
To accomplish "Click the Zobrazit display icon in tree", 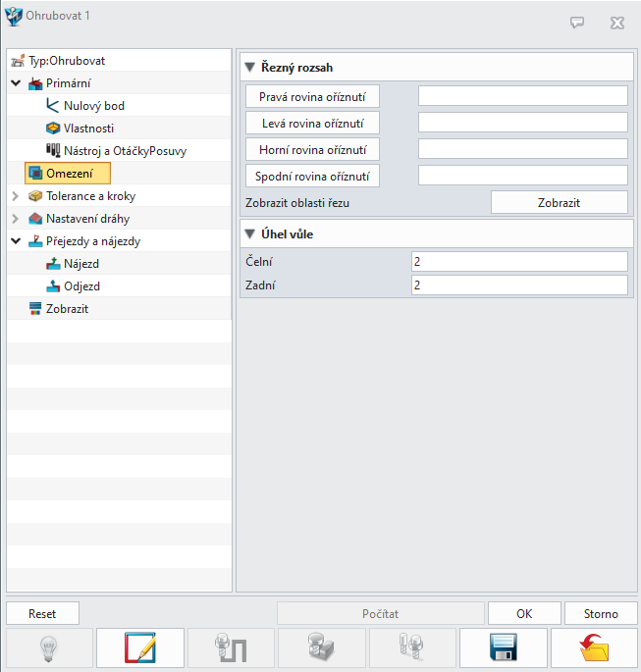I will [35, 309].
